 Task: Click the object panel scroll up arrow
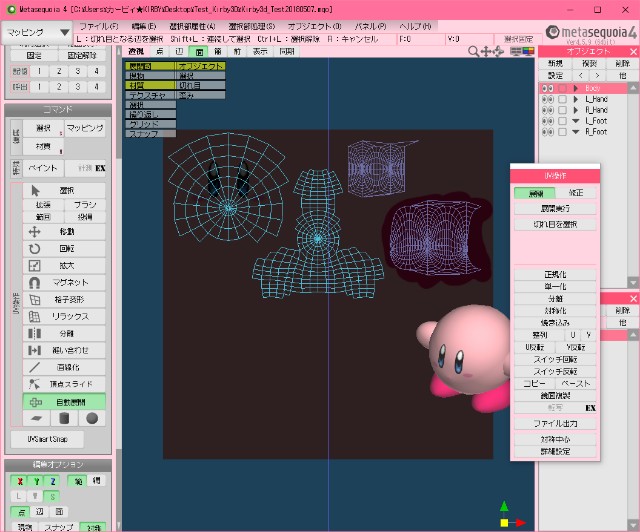point(633,88)
